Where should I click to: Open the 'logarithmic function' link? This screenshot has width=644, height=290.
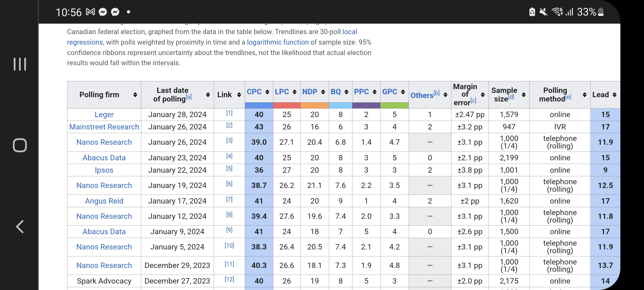pos(278,42)
